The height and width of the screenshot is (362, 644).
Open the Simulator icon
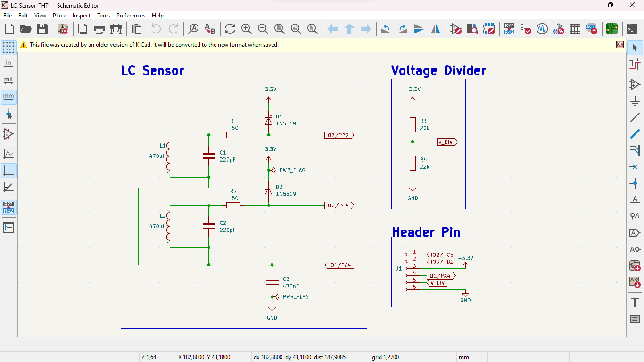(542, 29)
